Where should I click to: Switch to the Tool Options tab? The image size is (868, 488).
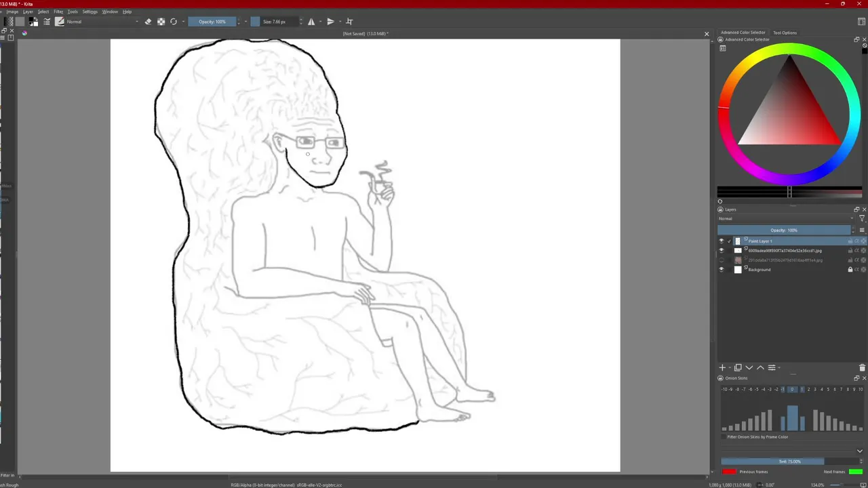785,33
